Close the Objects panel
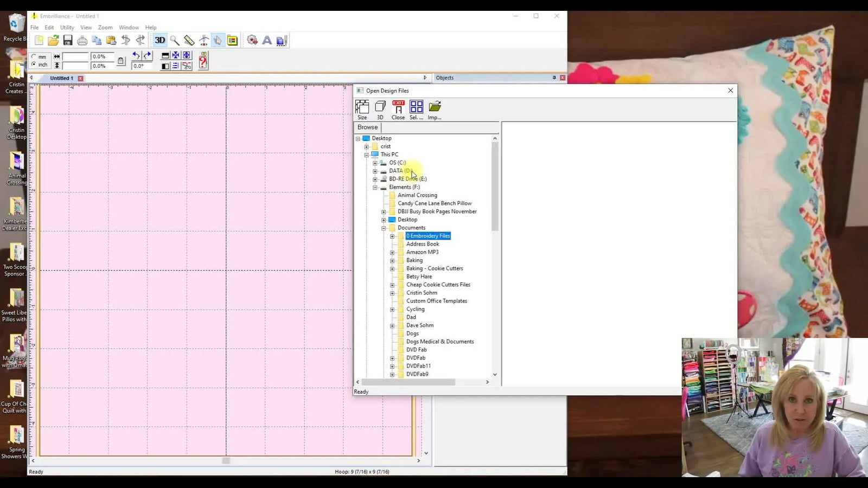The image size is (868, 488). coord(563,78)
